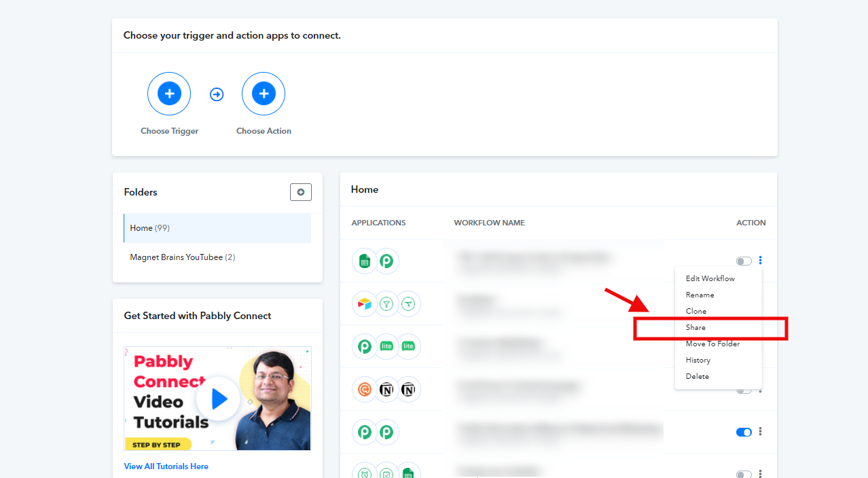Click the blue three-dots menu above Edit Workflow
This screenshot has height=478, width=868.
click(x=761, y=260)
